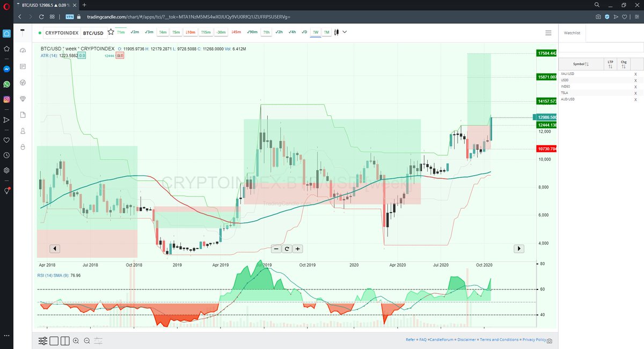Remove US30 from watchlist

click(x=635, y=81)
